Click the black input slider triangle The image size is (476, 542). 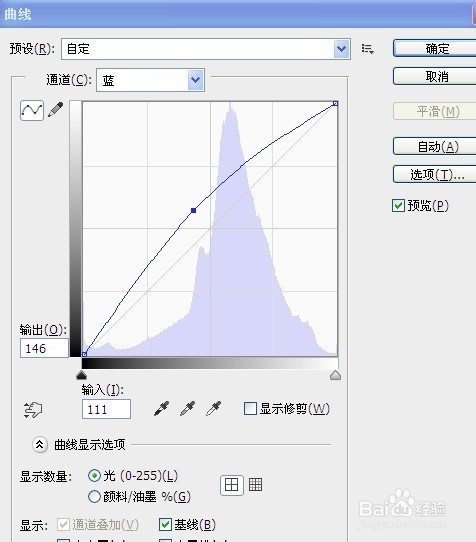(81, 375)
